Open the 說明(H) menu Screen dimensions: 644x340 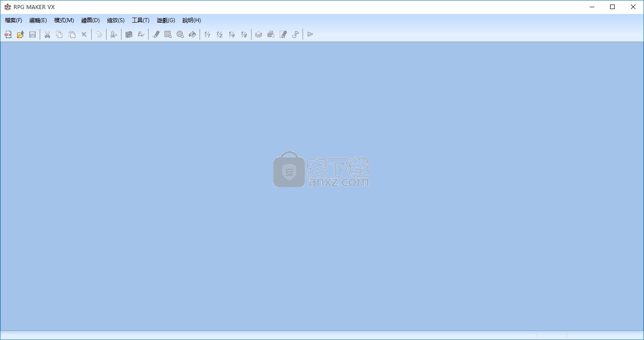191,20
